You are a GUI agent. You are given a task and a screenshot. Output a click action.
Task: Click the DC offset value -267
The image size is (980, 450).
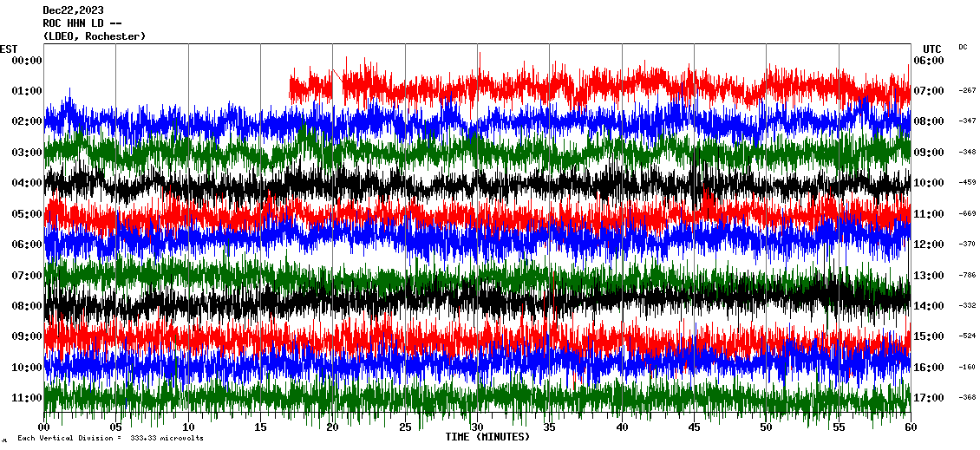pos(967,91)
